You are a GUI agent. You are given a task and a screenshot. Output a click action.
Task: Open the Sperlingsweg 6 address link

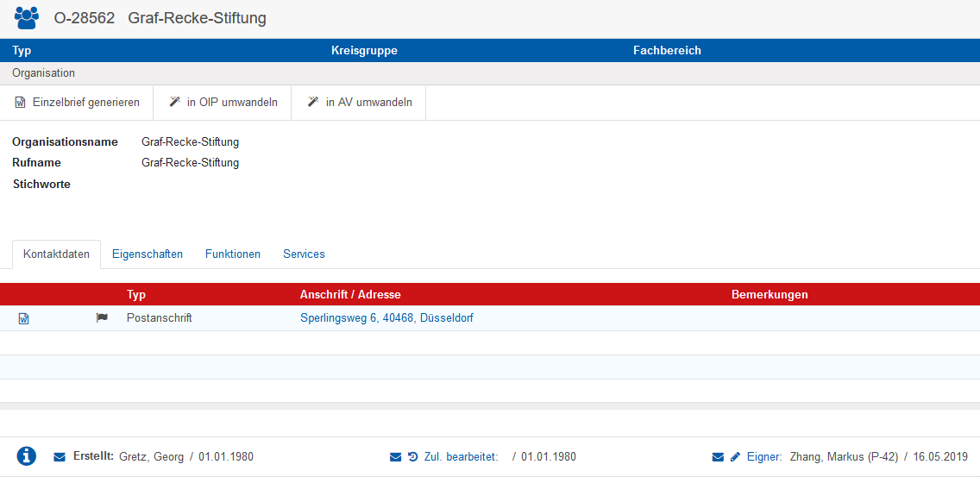click(386, 318)
